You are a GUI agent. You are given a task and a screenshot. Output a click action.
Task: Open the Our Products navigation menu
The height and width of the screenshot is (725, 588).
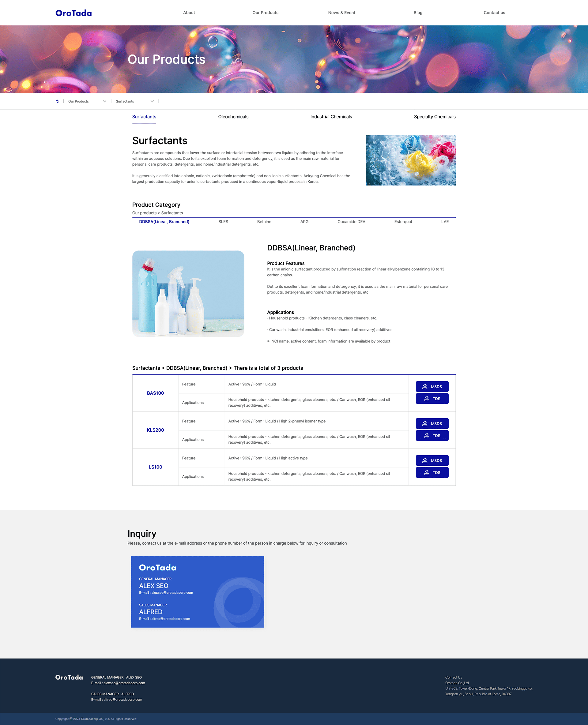click(x=265, y=13)
